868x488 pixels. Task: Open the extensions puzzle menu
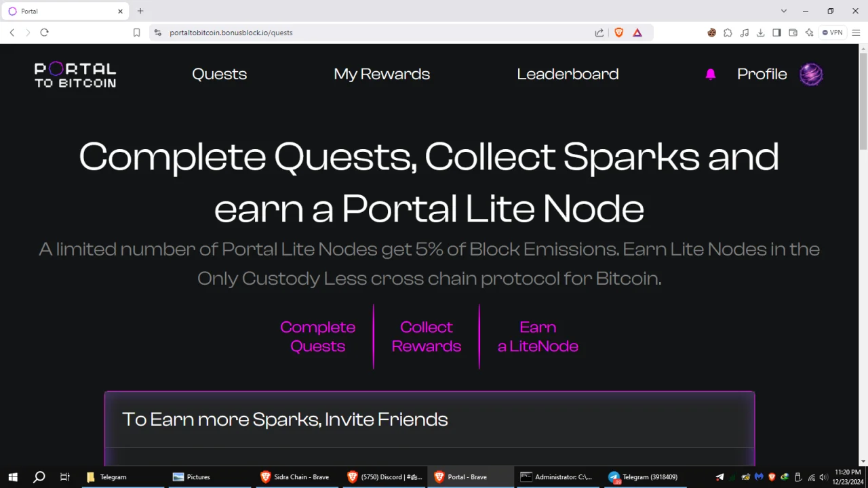[728, 33]
